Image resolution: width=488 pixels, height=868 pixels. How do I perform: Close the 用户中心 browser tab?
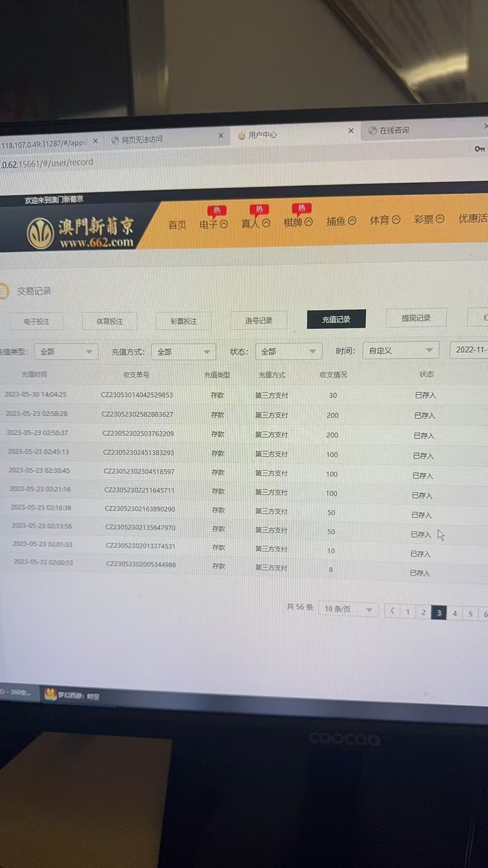tap(351, 131)
